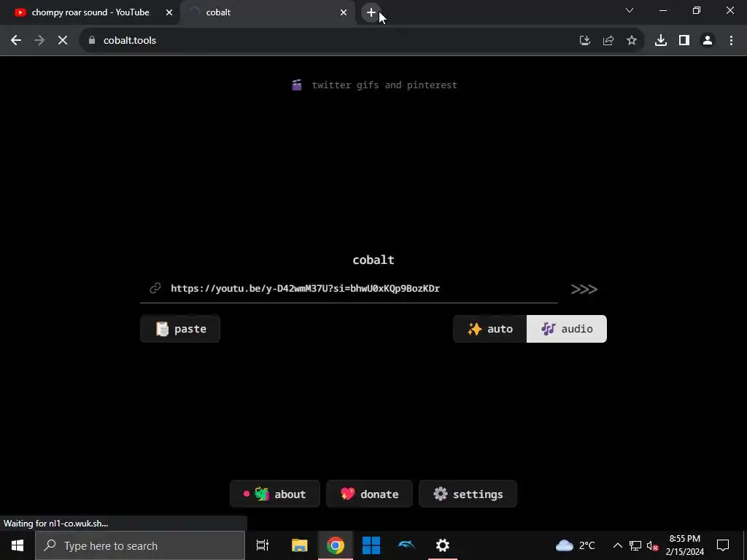Open the Dolphin emulator taskbar icon
The width and height of the screenshot is (747, 560).
coord(407,545)
